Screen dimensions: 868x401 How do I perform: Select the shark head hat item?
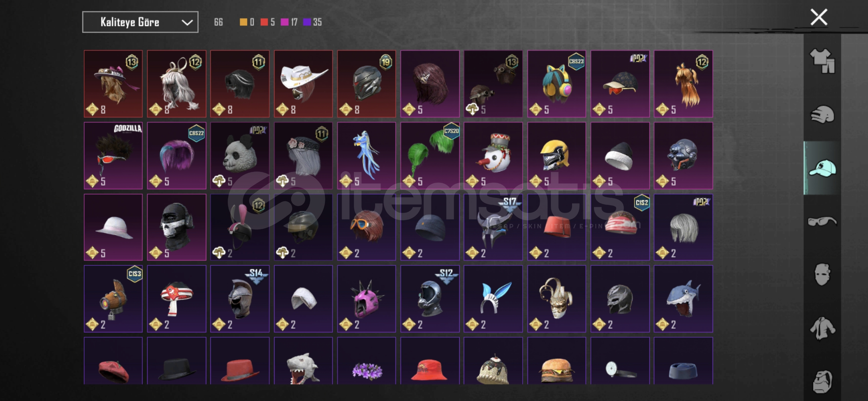pyautogui.click(x=683, y=299)
